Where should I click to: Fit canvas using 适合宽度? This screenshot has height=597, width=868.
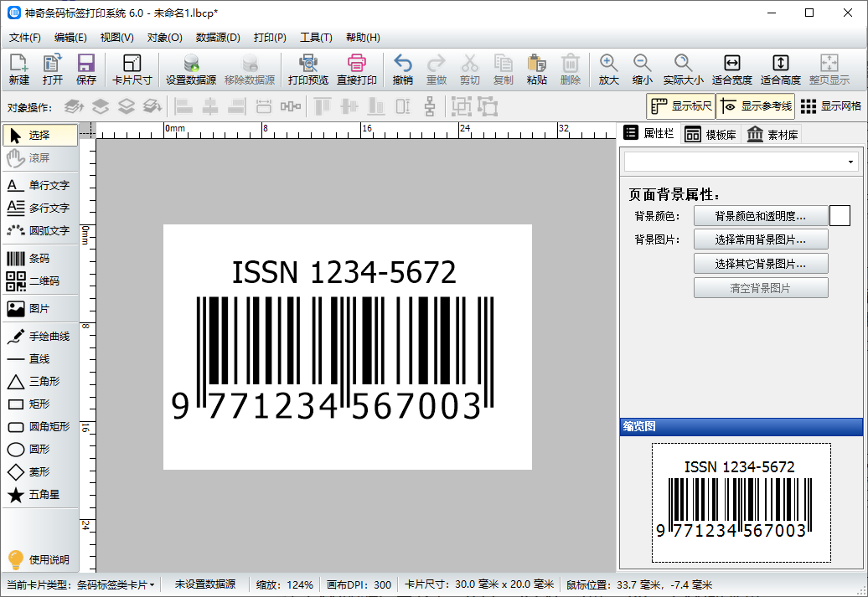(731, 69)
